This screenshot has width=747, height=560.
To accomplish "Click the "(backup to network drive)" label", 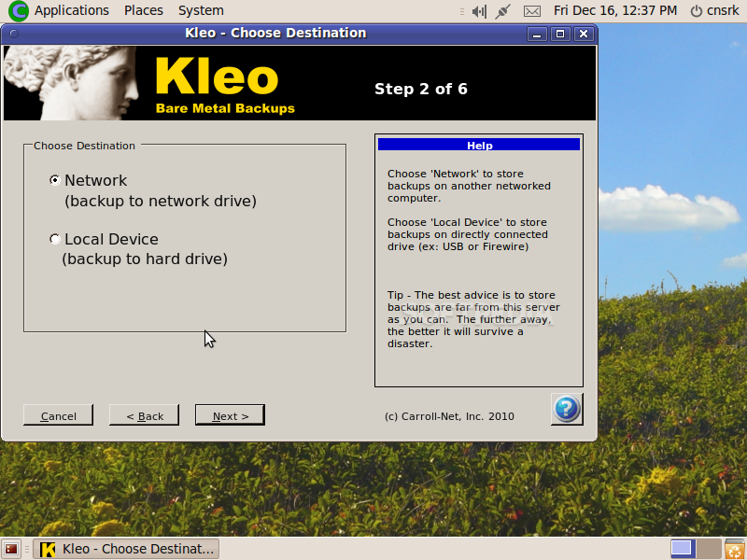I will (161, 201).
